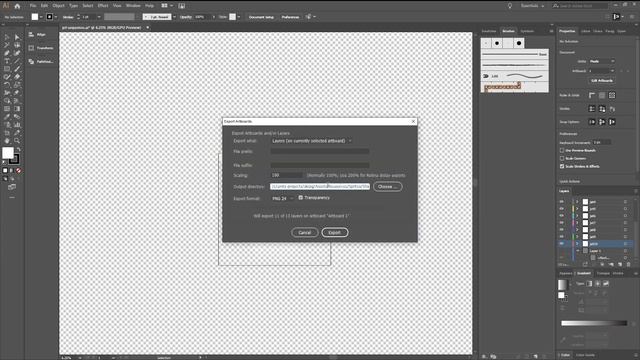
Task: Select the Lasso tool
Action: [17, 45]
